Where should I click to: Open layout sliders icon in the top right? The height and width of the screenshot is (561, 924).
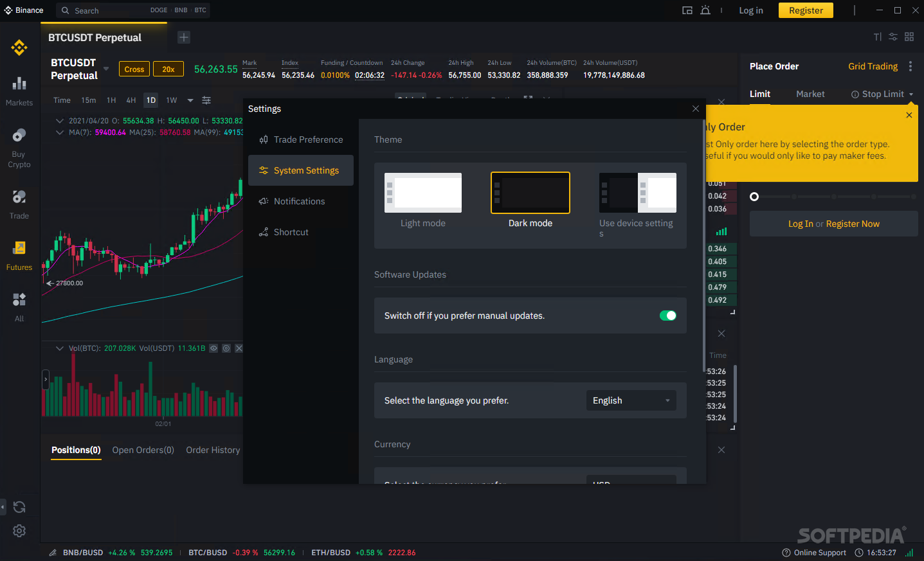coord(893,37)
